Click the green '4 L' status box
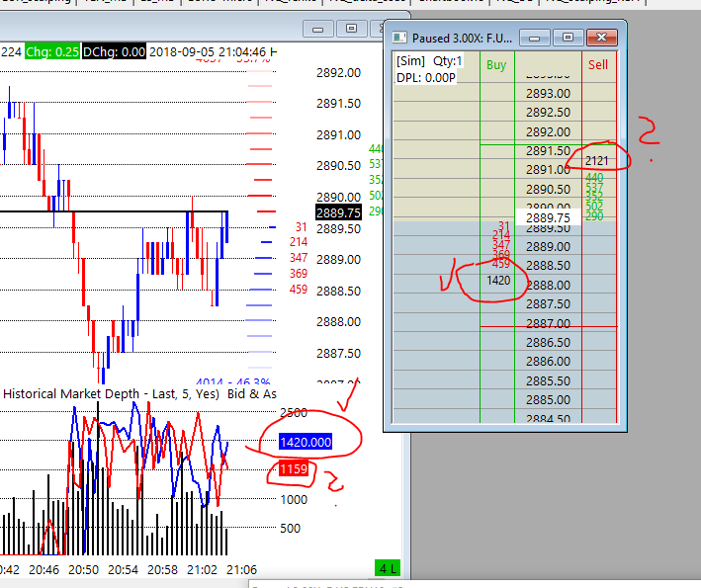Screen dimensions: 701x588 pyautogui.click(x=388, y=568)
